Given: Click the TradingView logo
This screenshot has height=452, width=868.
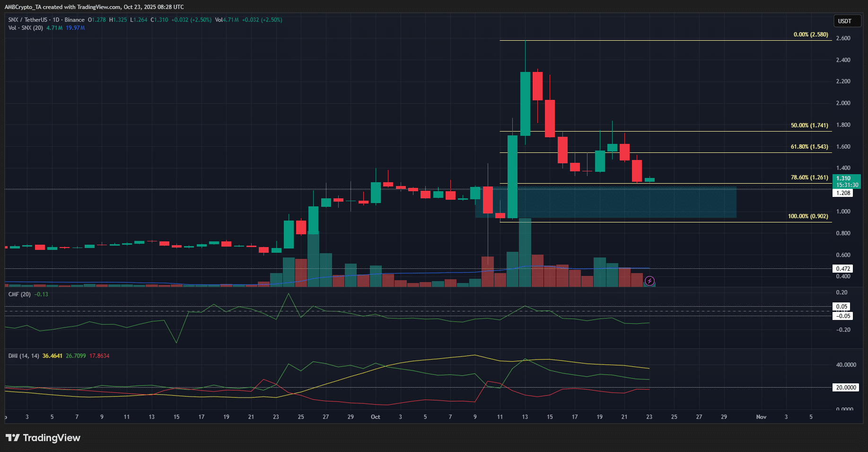Looking at the screenshot, I should tap(43, 438).
